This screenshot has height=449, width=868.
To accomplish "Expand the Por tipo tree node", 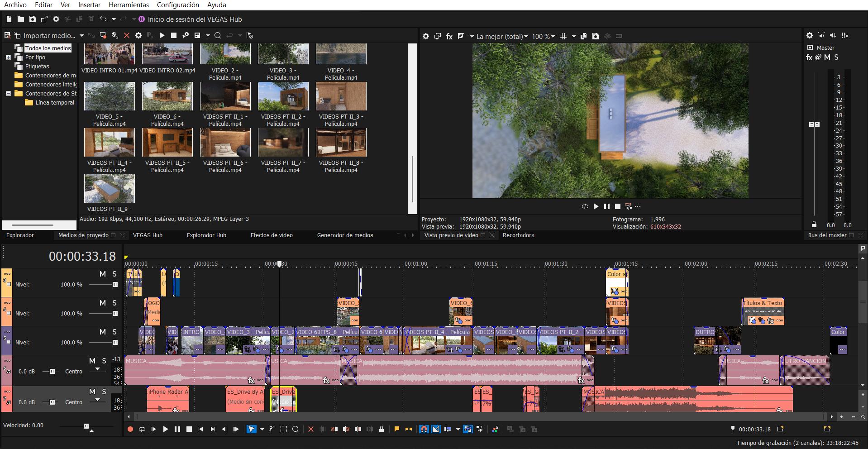I will pyautogui.click(x=8, y=57).
